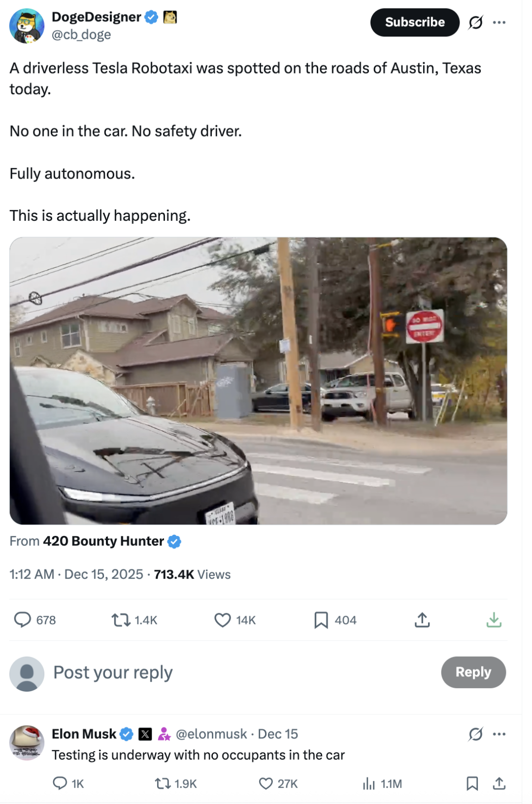The width and height of the screenshot is (532, 804).
Task: Like Elon Musk's reply
Action: point(266,783)
